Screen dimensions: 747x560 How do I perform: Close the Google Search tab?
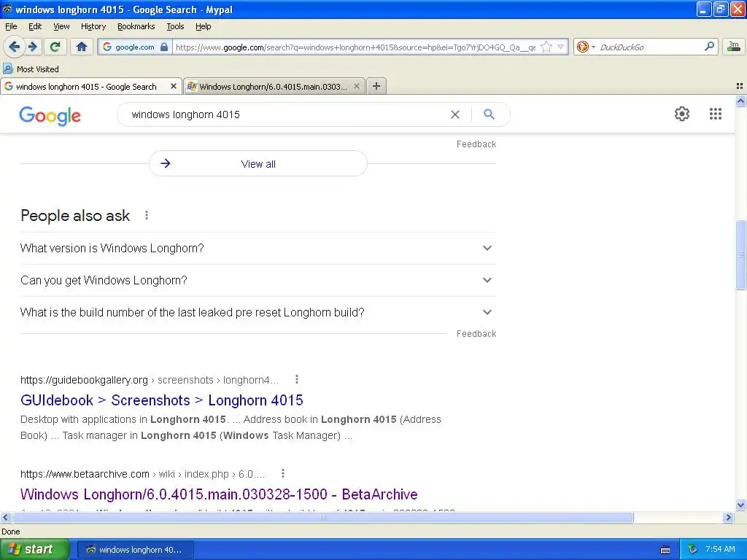coord(174,86)
